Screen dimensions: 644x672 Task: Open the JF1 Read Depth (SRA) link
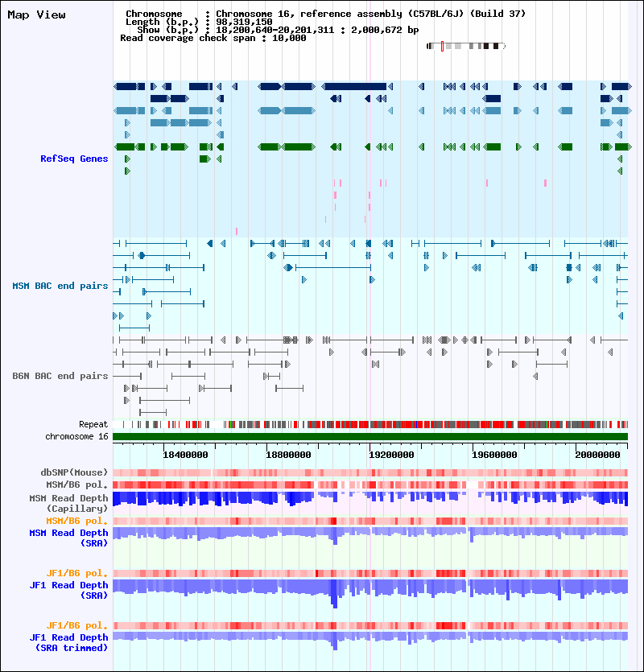(68, 590)
